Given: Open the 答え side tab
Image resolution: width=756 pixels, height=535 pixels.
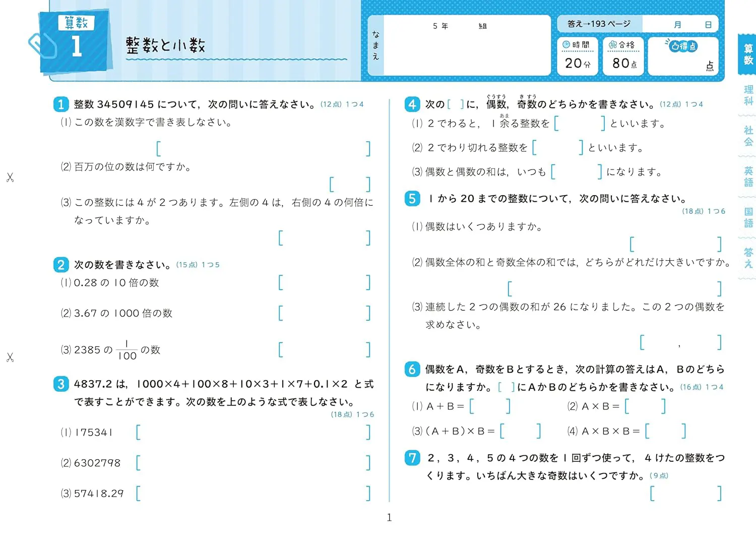Looking at the screenshot, I should click(x=748, y=258).
